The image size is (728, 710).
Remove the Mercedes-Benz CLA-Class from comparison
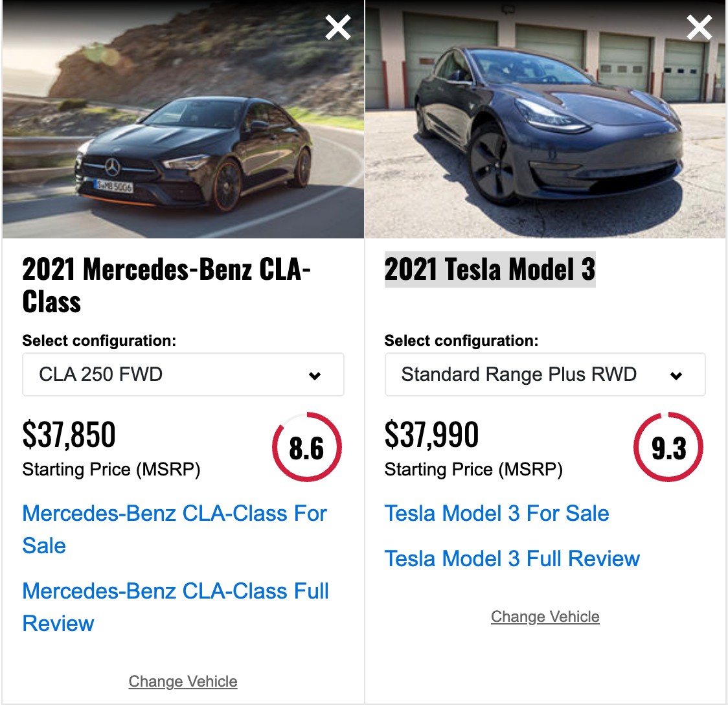(x=337, y=27)
